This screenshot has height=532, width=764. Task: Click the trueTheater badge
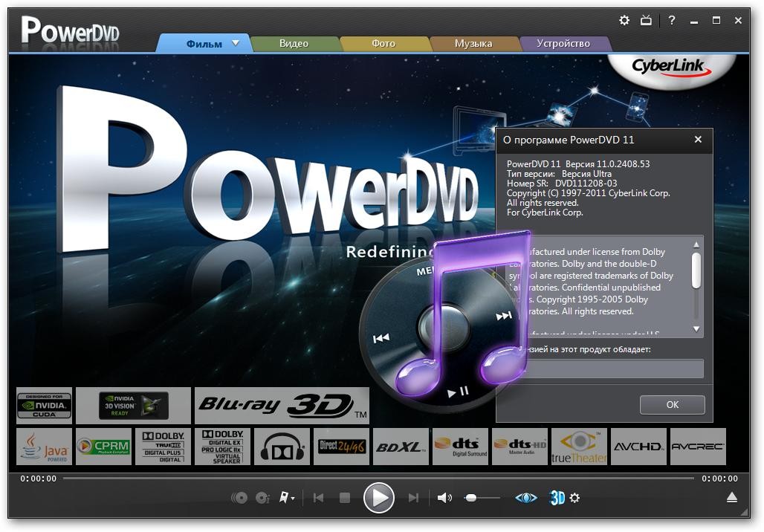click(x=580, y=447)
